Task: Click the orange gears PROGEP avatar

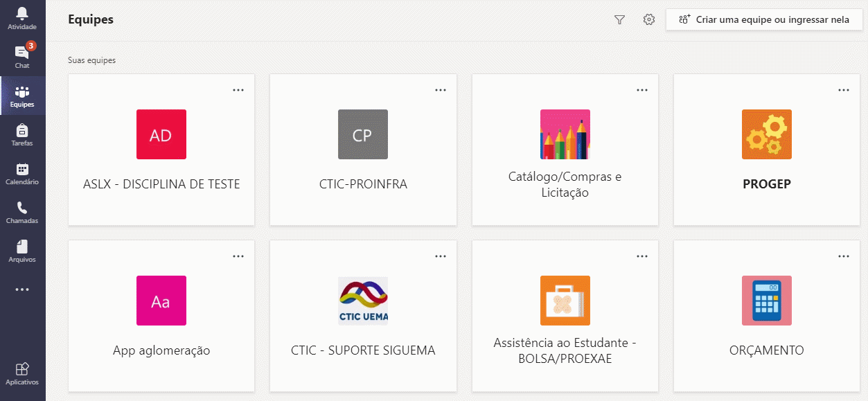Action: coord(767,134)
